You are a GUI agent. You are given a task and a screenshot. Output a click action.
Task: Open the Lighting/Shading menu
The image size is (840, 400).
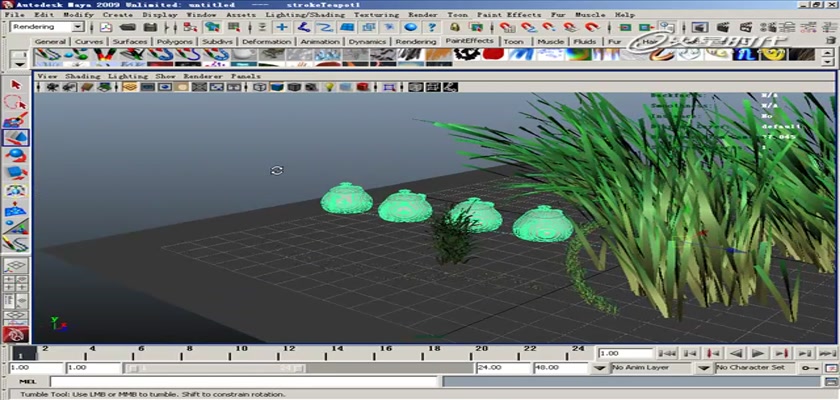tap(306, 14)
